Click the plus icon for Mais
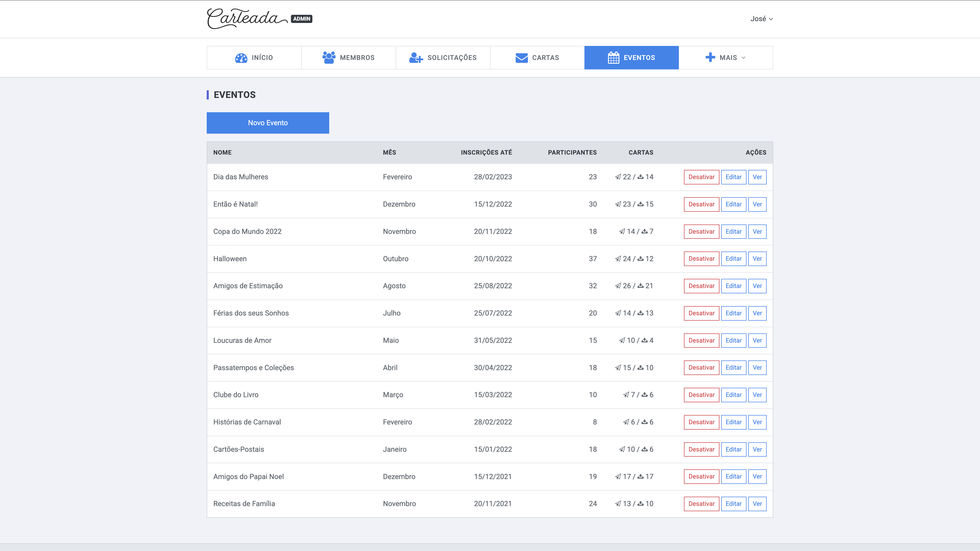 point(710,57)
